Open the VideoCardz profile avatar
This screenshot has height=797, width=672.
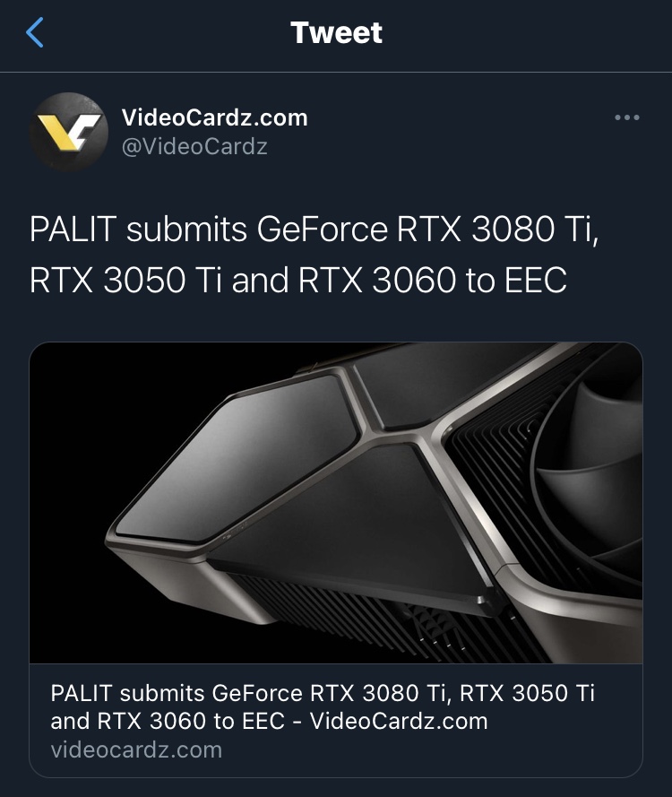[69, 131]
